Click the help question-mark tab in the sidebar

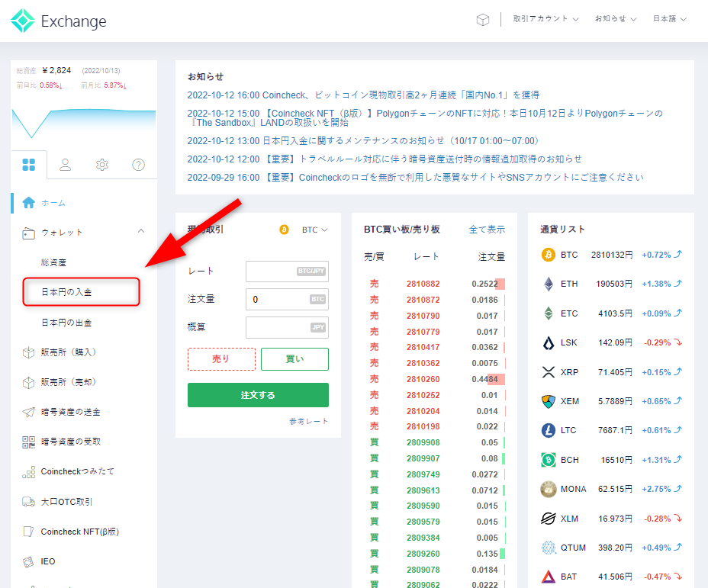tap(138, 163)
